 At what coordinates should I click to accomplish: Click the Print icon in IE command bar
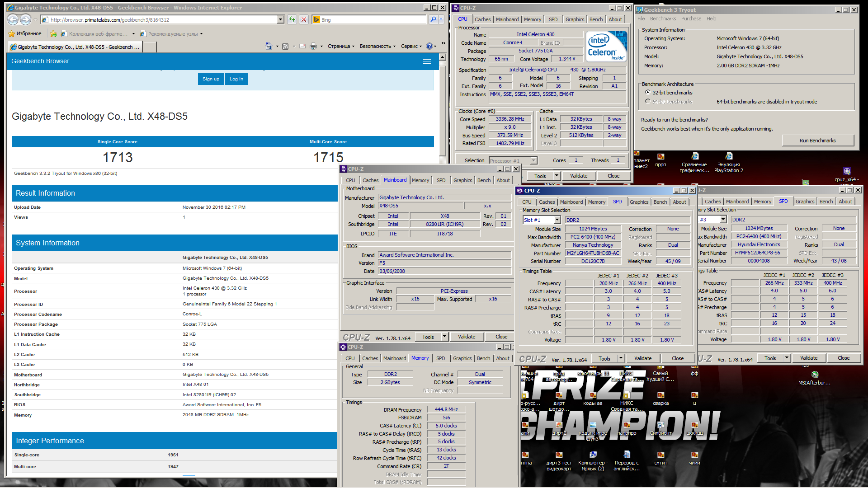tap(313, 46)
